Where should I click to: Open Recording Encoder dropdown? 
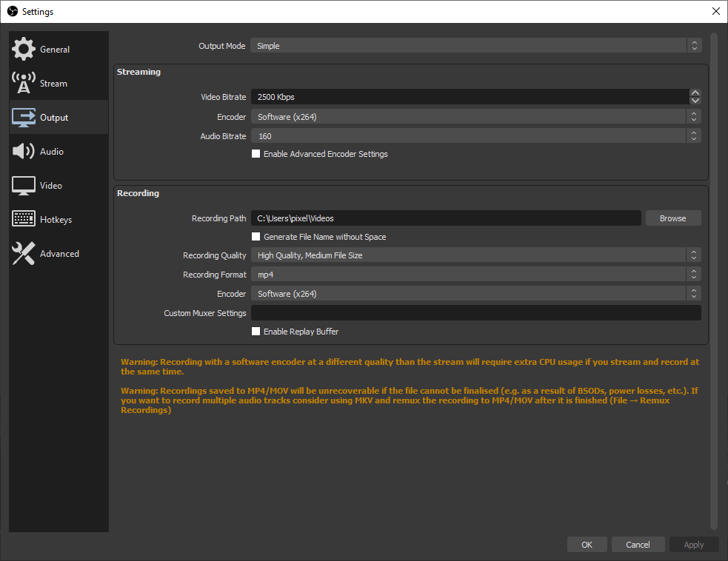(x=476, y=293)
